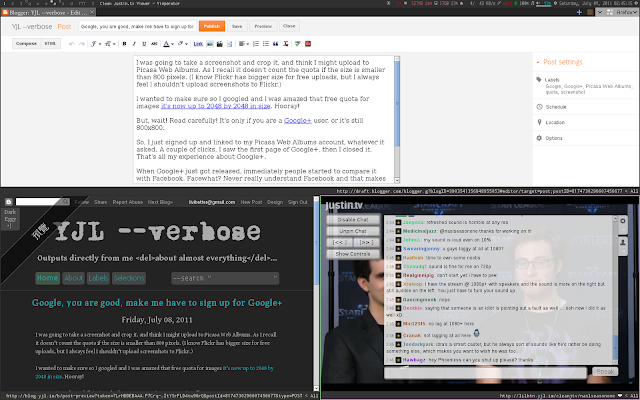Image resolution: width=640 pixels, height=400 pixels.
Task: Click New Post in blog navbar
Action: (251, 202)
